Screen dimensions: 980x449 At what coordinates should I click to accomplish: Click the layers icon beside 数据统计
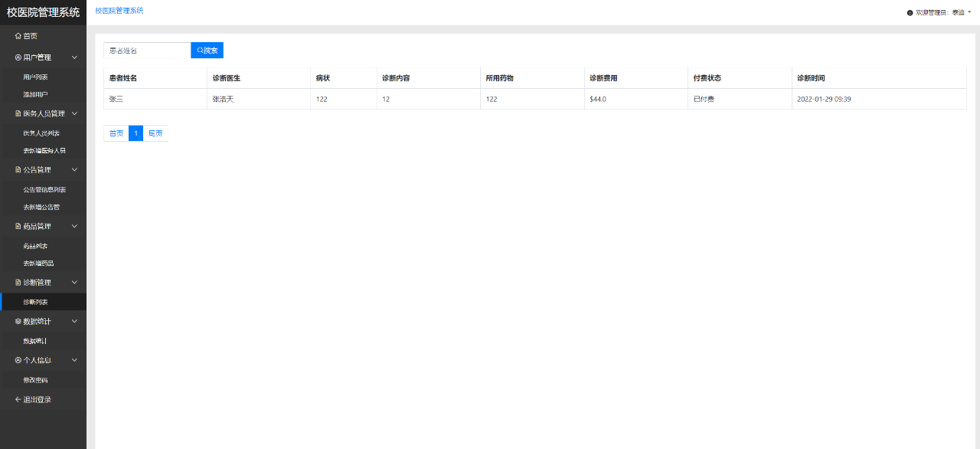click(18, 322)
